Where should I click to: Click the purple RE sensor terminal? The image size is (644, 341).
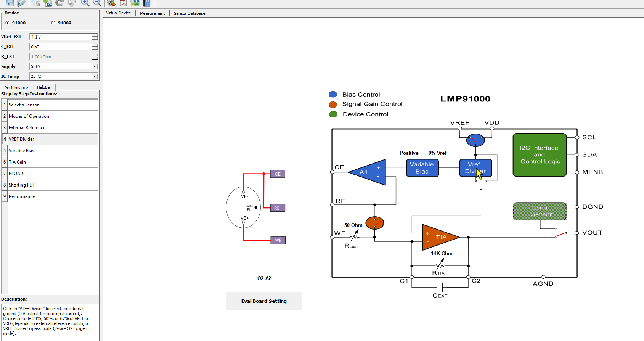[277, 208]
